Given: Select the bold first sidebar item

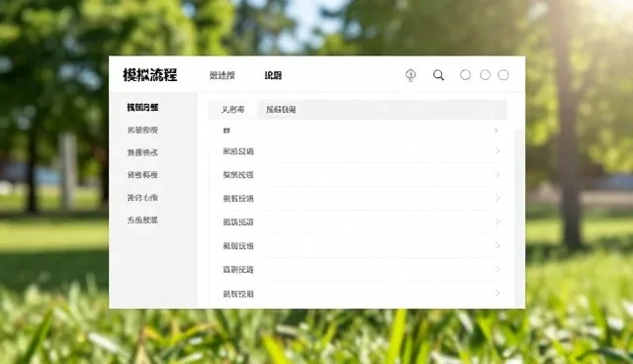Looking at the screenshot, I should (x=142, y=108).
